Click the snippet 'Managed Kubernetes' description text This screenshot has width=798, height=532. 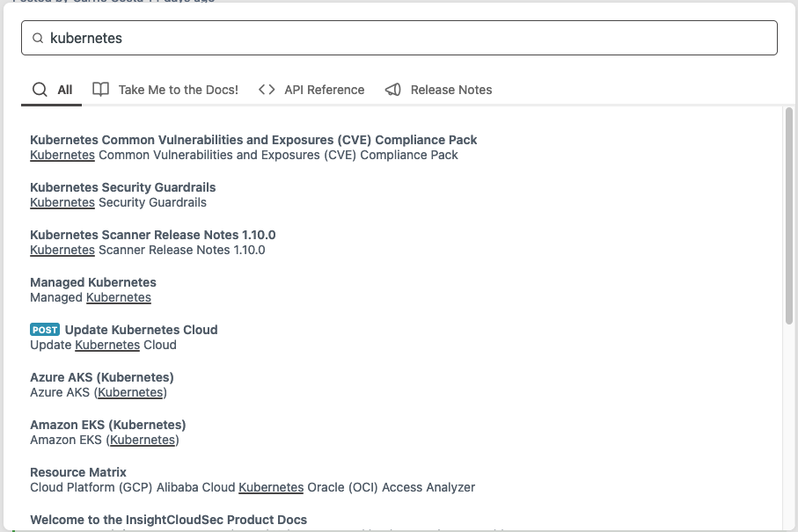click(91, 297)
